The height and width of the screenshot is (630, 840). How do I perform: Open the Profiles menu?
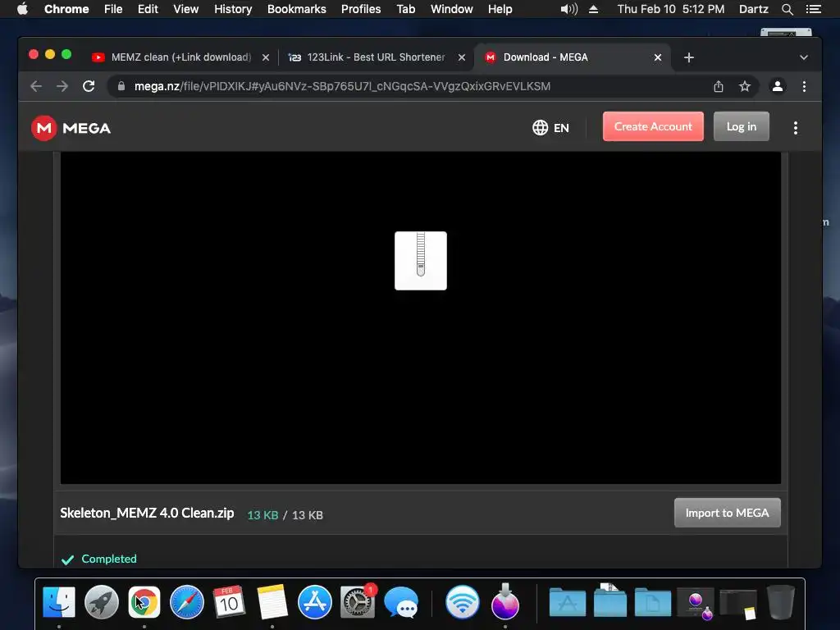tap(361, 9)
